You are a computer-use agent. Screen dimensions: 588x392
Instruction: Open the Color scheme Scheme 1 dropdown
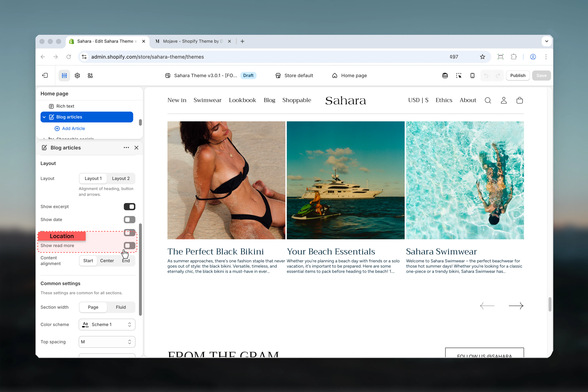tap(107, 324)
